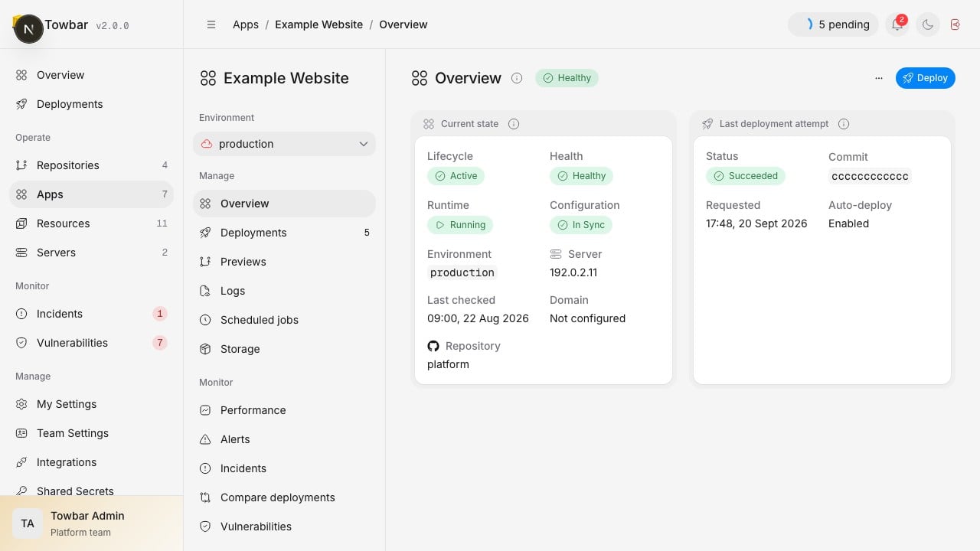Go to Overview in main sidebar
The width and height of the screenshot is (980, 551).
point(91,75)
